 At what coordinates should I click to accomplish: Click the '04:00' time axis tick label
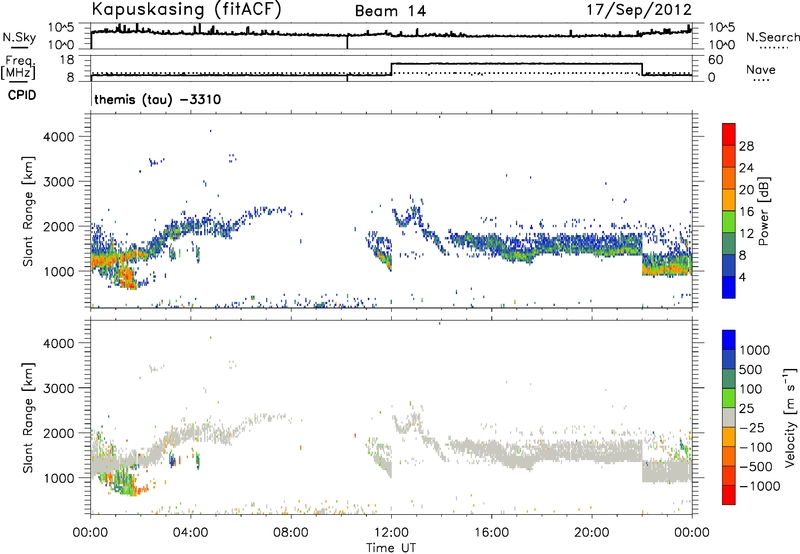pos(191,533)
